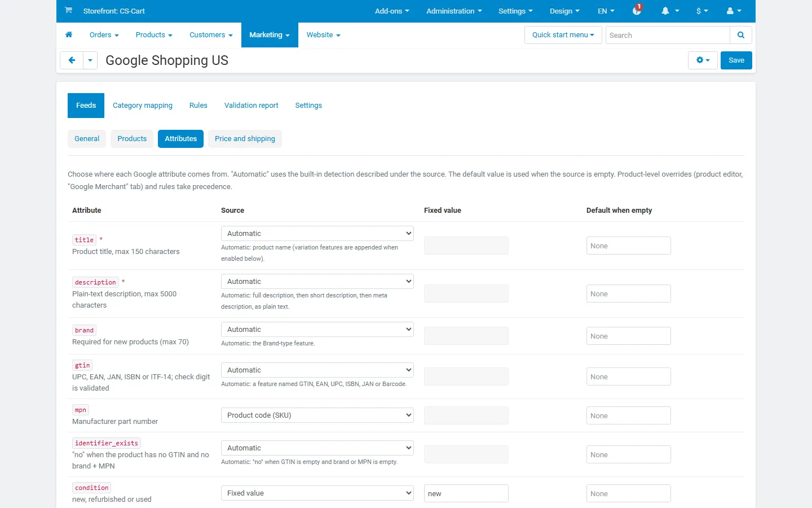Click the search magnifier button
Image resolution: width=812 pixels, height=508 pixels.
(741, 35)
